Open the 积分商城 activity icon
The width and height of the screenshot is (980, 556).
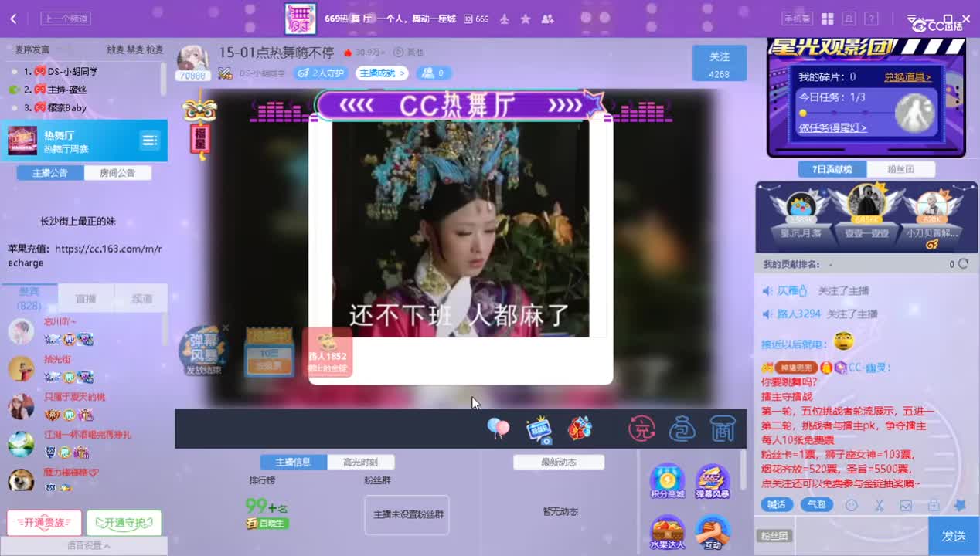[x=667, y=482]
